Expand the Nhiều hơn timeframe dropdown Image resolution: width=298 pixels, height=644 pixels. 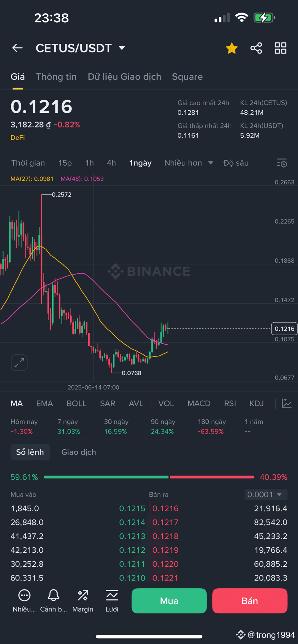pyautogui.click(x=189, y=163)
